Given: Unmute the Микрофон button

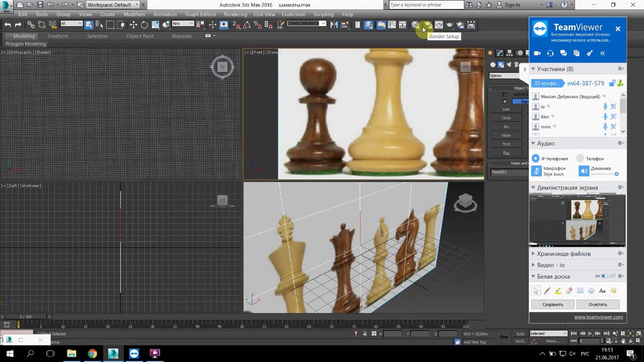Looking at the screenshot, I should click(536, 171).
